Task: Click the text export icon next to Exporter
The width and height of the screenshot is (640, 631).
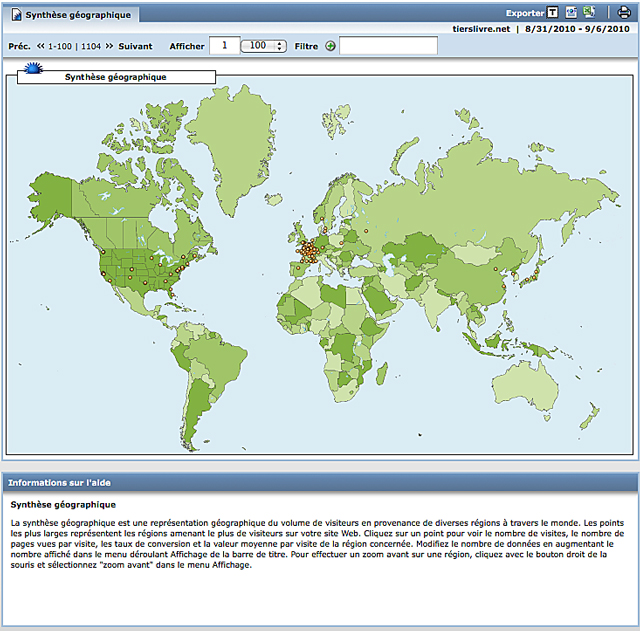Action: click(553, 13)
